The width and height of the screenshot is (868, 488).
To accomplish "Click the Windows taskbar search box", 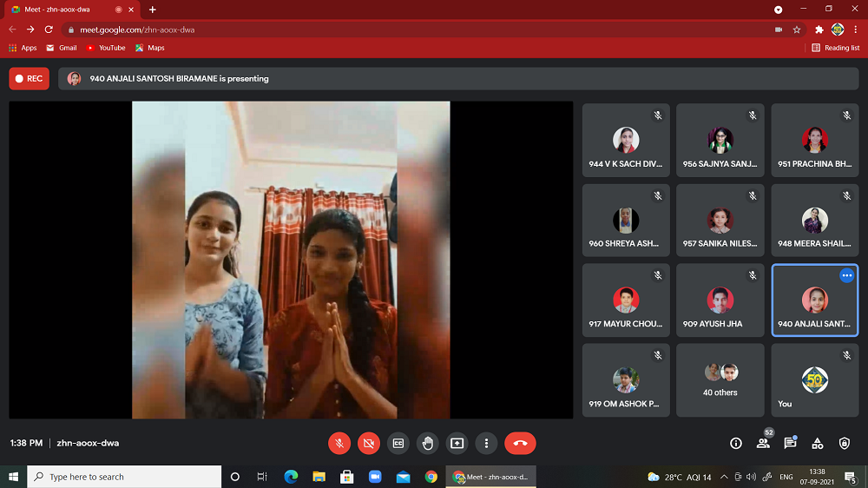I will pos(124,477).
